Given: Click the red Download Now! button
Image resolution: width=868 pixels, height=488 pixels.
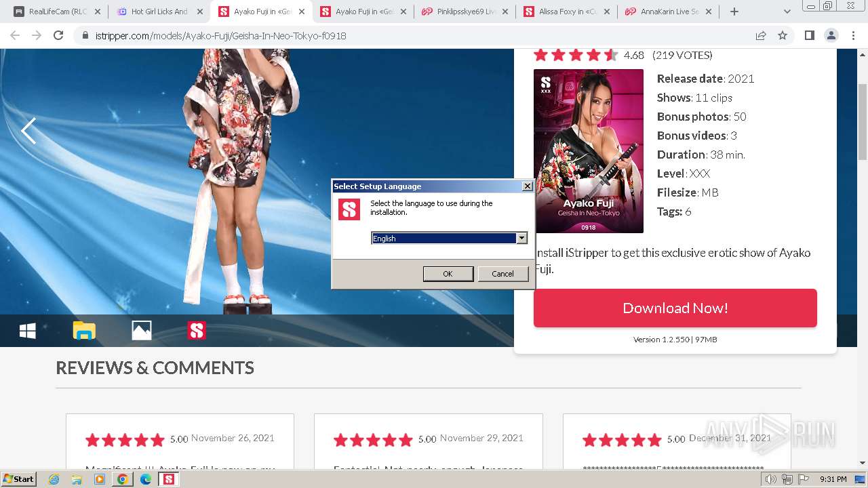Looking at the screenshot, I should click(675, 308).
